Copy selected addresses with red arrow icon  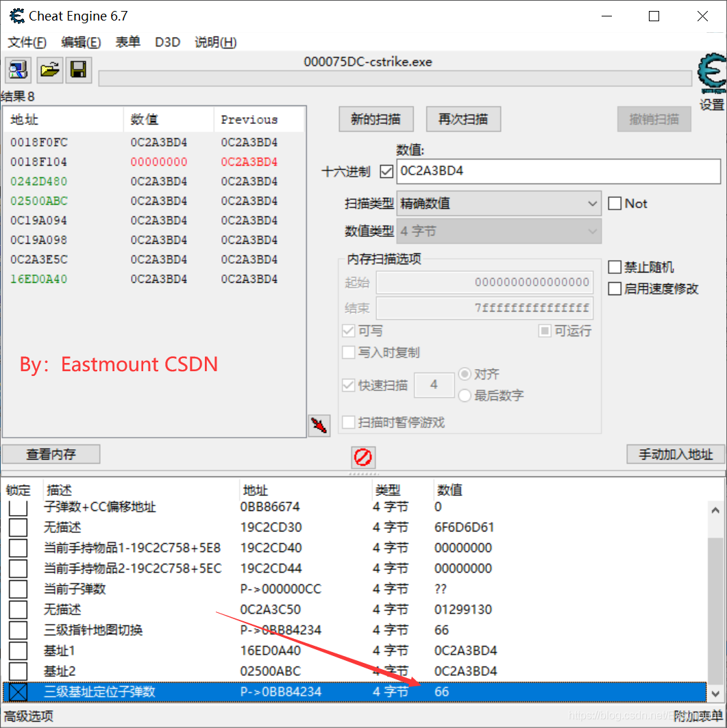[x=319, y=425]
